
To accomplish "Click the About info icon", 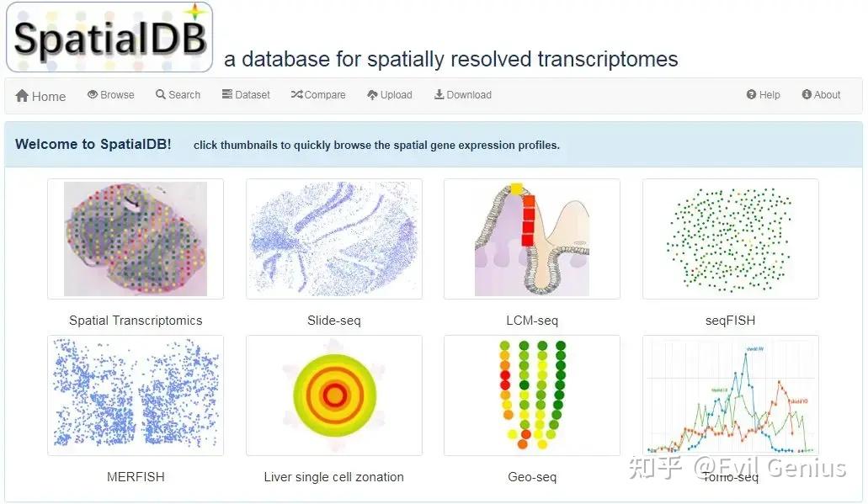I will tap(807, 95).
